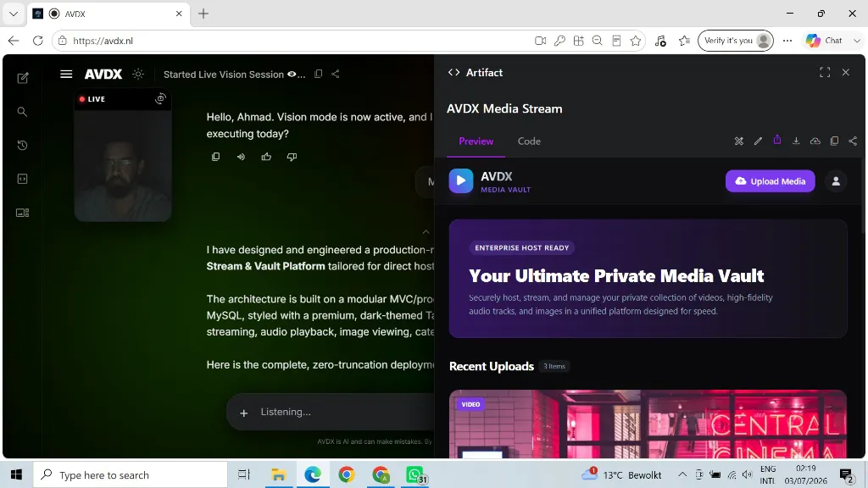This screenshot has width=868, height=488.
Task: Open reader view icon in the address bar
Action: click(616, 41)
